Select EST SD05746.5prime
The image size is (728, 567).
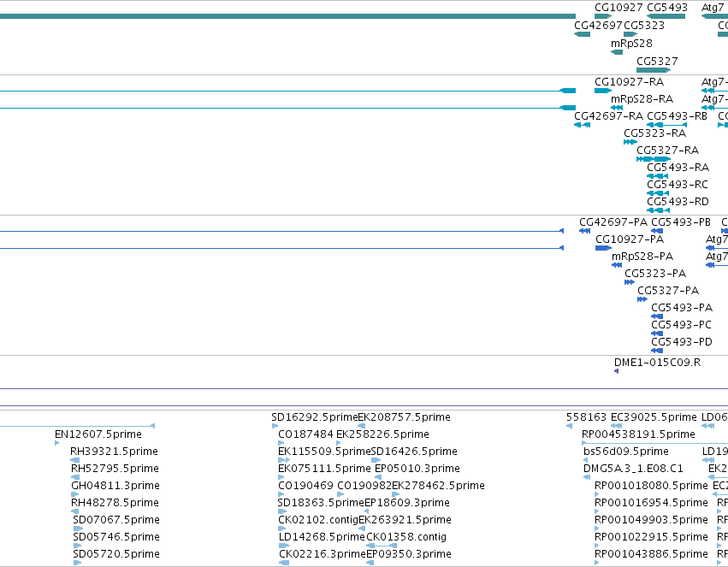coord(78,546)
